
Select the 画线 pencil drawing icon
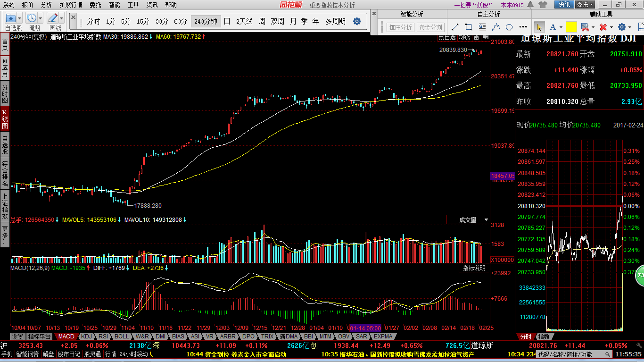click(53, 18)
